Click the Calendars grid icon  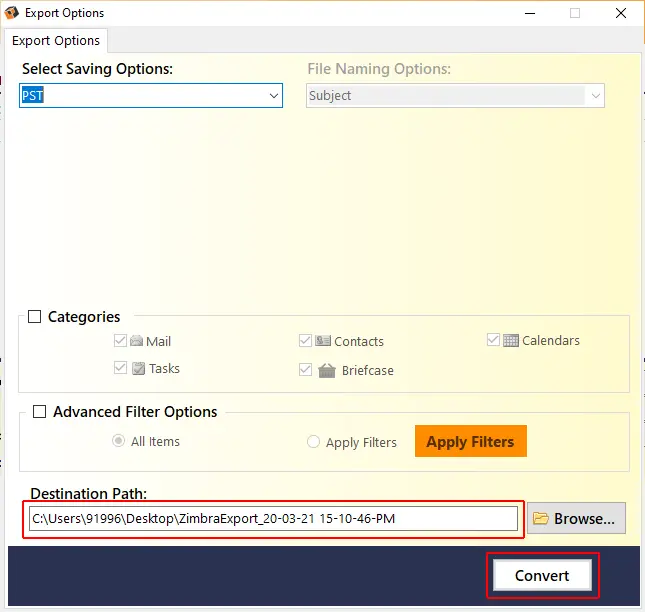coord(511,340)
